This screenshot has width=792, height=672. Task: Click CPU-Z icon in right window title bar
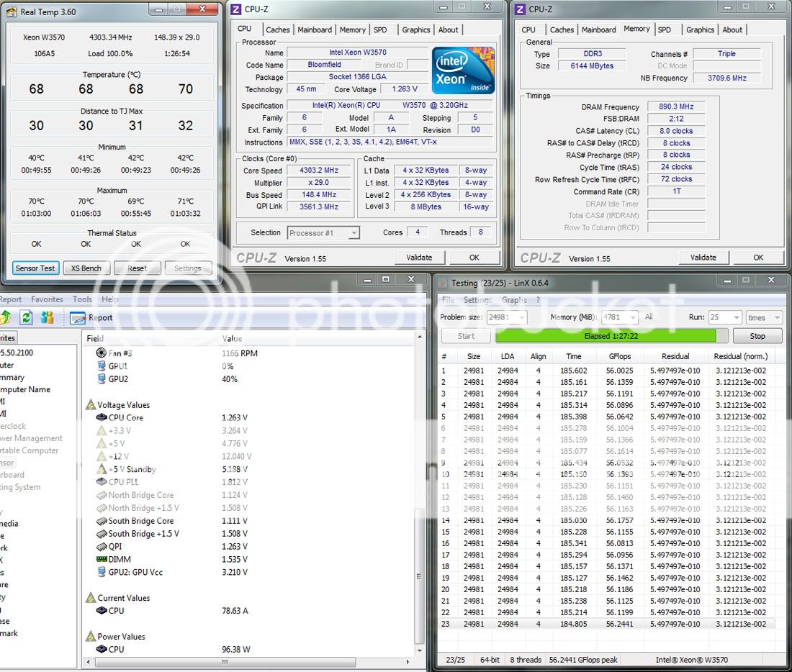(x=520, y=9)
